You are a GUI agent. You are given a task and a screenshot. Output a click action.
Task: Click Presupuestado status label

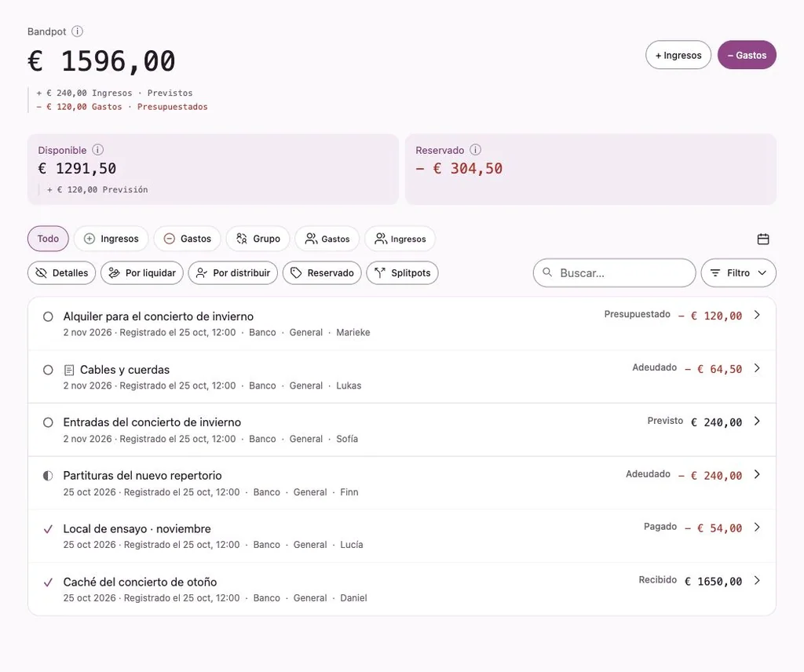pos(637,314)
